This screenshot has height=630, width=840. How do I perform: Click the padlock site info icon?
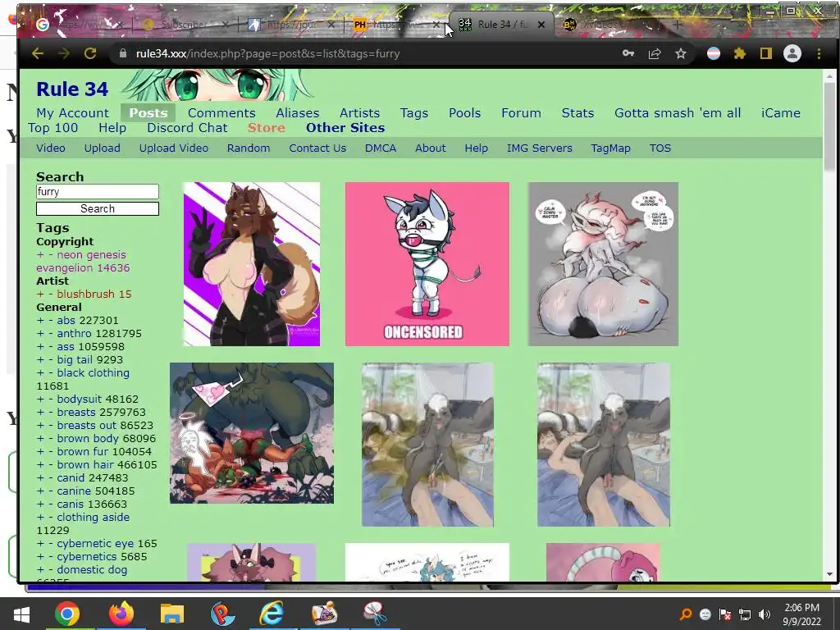123,53
